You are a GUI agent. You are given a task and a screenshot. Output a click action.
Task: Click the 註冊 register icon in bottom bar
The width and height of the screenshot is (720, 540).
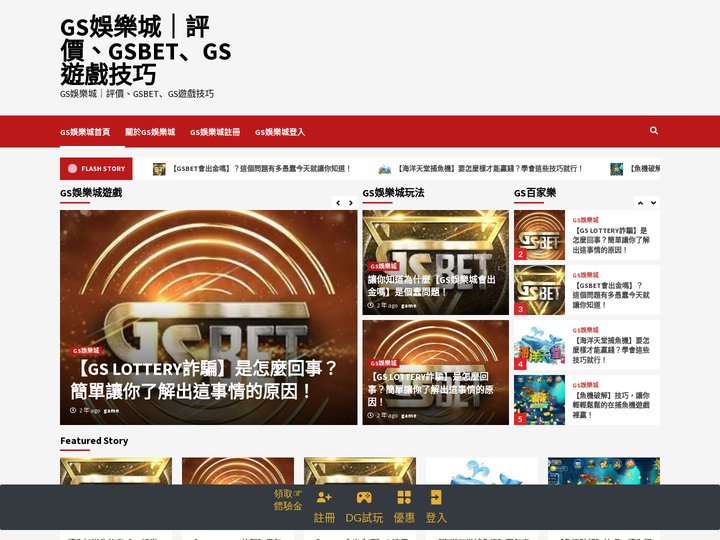[x=324, y=497]
